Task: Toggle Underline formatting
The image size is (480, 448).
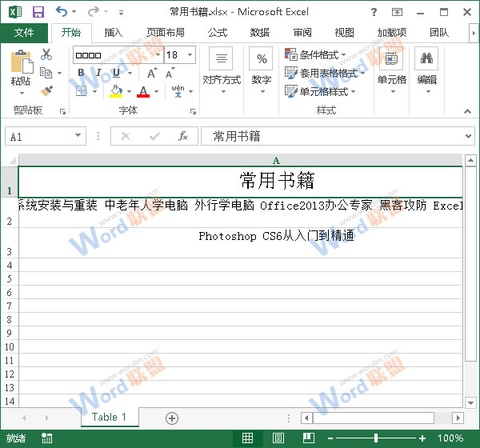Action: tap(117, 73)
